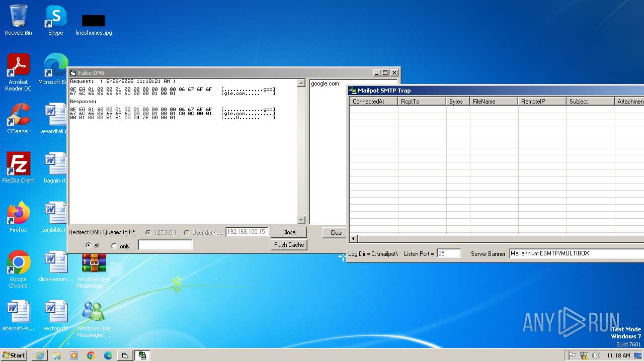The width and height of the screenshot is (644, 362).
Task: Open the File Explorer taskbar icon
Action: [x=57, y=355]
